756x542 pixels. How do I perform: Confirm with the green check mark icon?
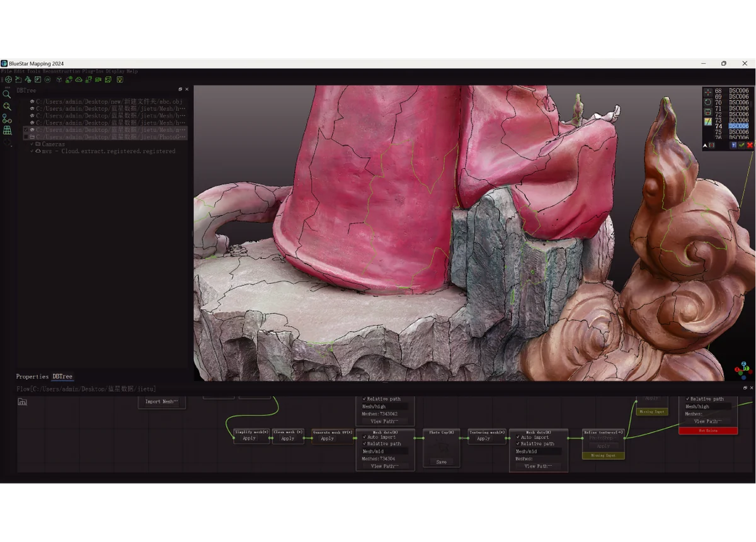(x=742, y=145)
